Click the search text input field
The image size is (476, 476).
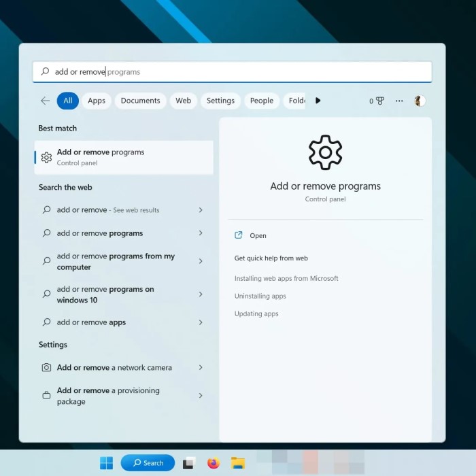[x=231, y=72]
